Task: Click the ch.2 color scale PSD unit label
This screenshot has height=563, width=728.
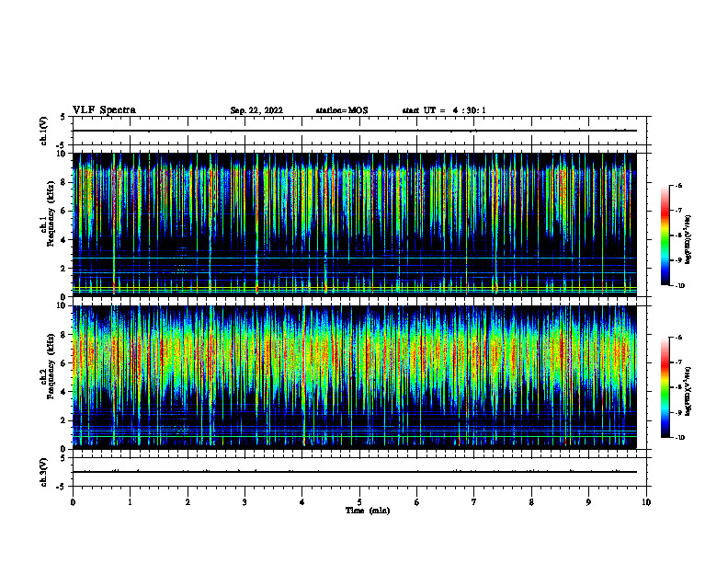Action: click(x=688, y=392)
